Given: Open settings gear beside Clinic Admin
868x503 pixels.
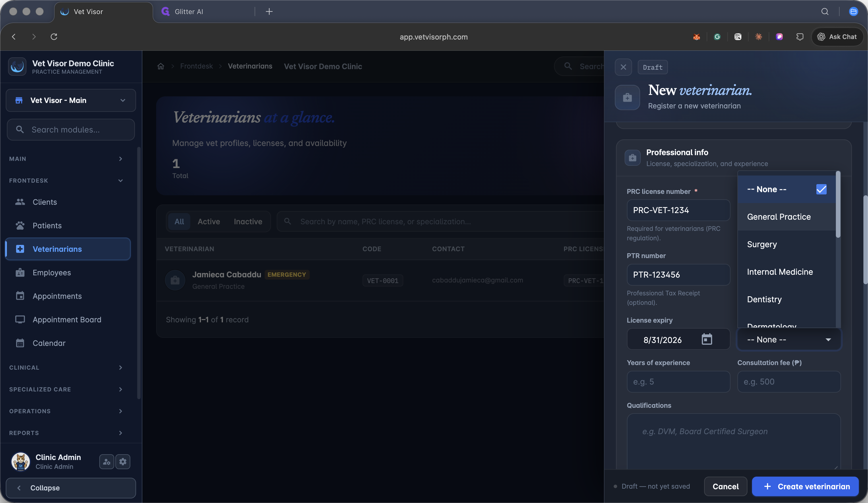Looking at the screenshot, I should point(123,461).
